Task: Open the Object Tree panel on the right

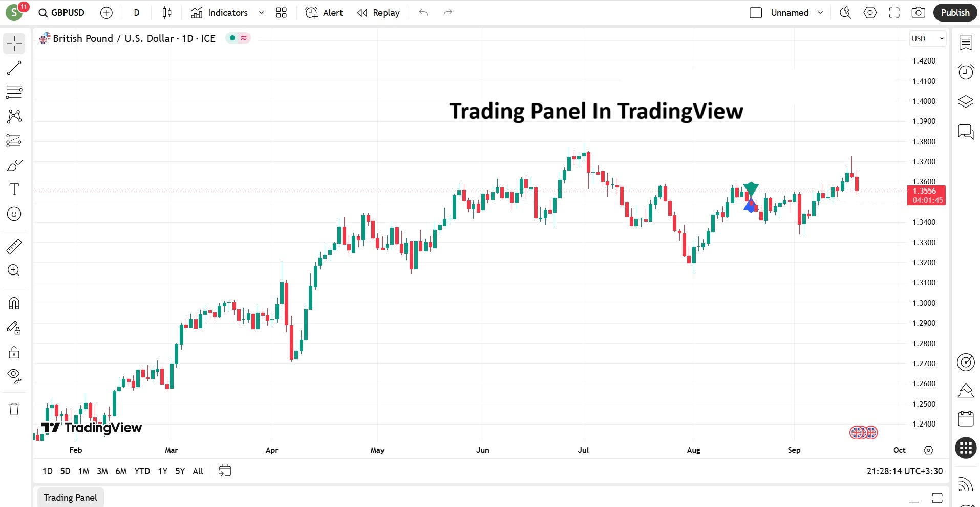Action: tap(966, 101)
